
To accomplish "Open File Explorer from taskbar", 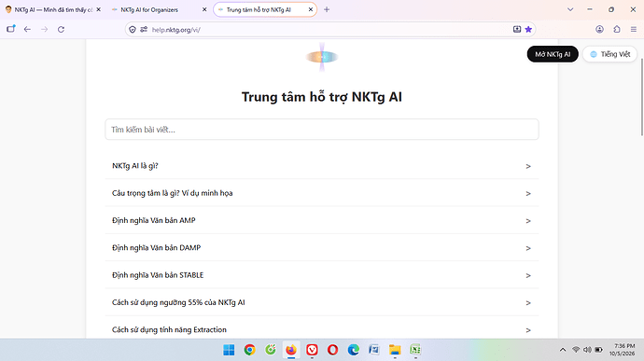I will [x=395, y=350].
